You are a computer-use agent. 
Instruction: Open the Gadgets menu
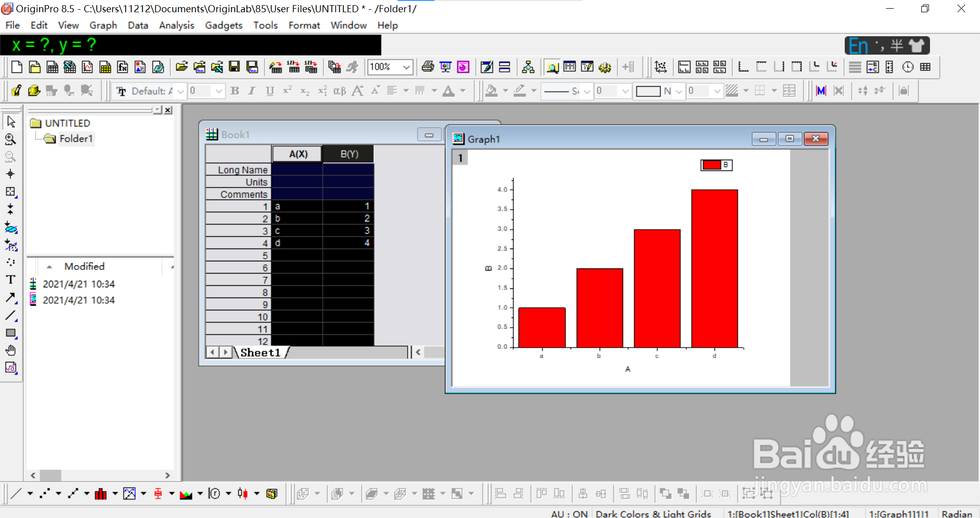224,25
